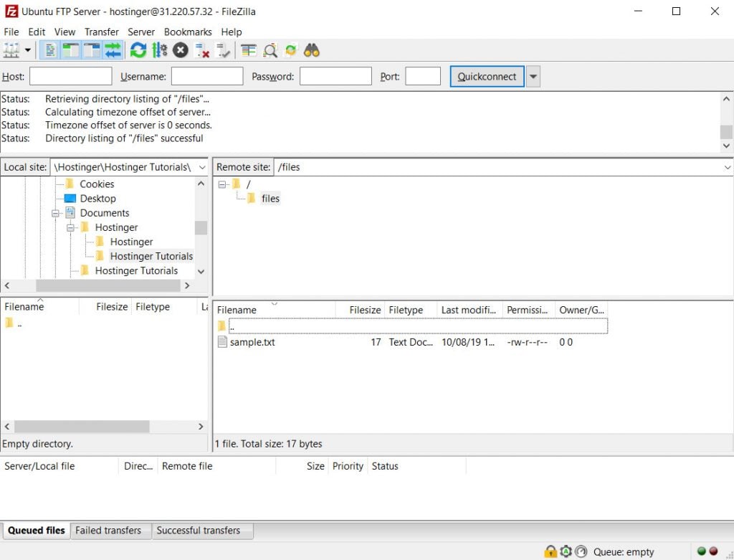
Task: Toggle transfer queue display
Action: (113, 50)
